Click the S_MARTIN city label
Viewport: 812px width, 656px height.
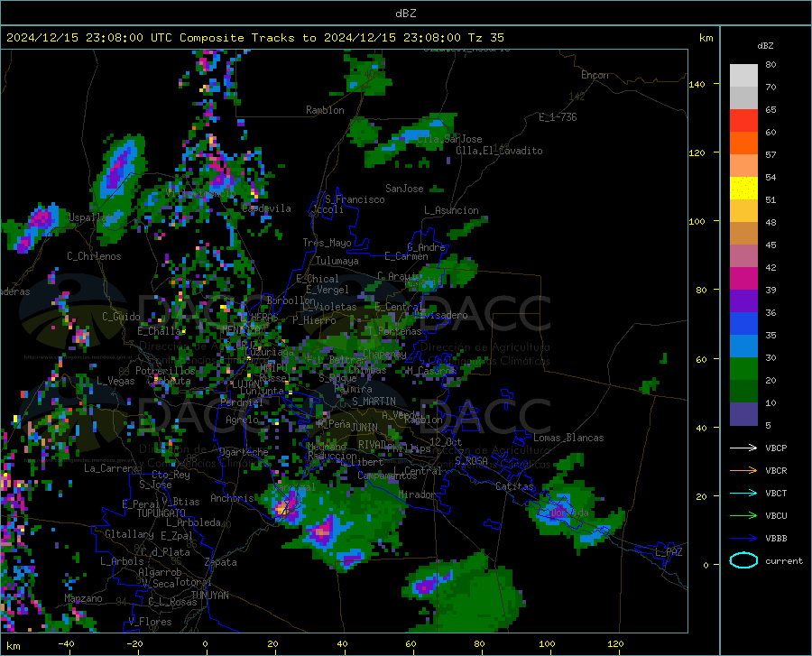374,402
